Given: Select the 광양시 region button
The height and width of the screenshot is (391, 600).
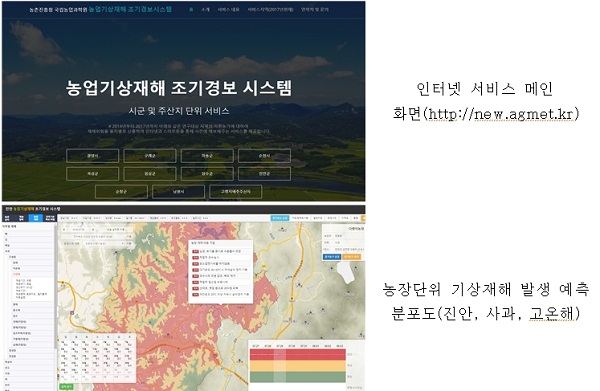Looking at the screenshot, I should click(93, 156).
